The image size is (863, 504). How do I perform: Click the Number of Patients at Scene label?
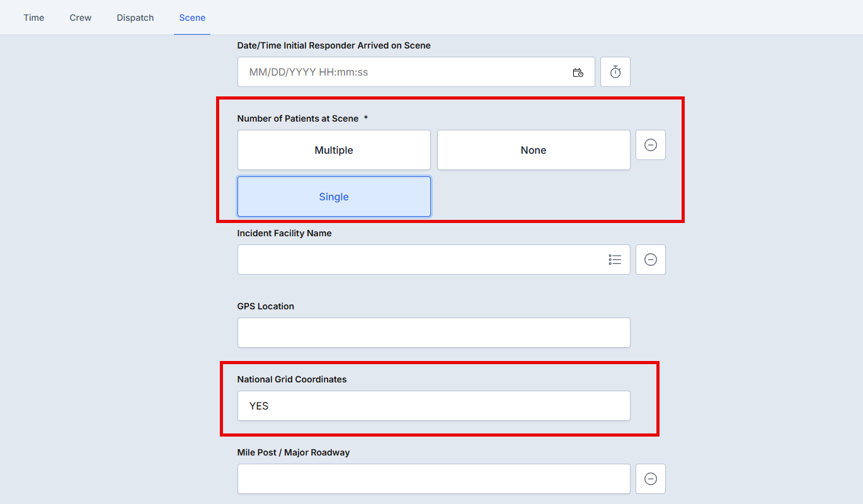click(297, 118)
